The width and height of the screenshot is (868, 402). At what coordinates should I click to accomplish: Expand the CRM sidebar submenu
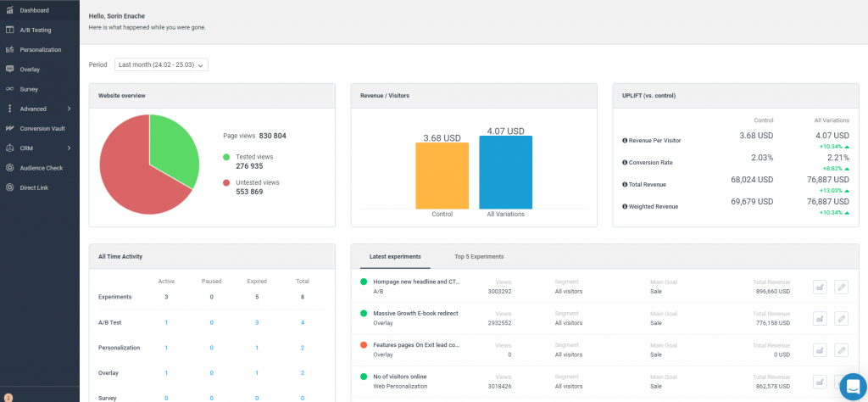[x=69, y=148]
